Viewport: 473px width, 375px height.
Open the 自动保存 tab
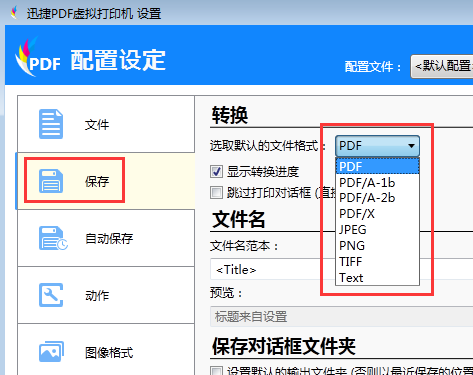[x=106, y=238]
